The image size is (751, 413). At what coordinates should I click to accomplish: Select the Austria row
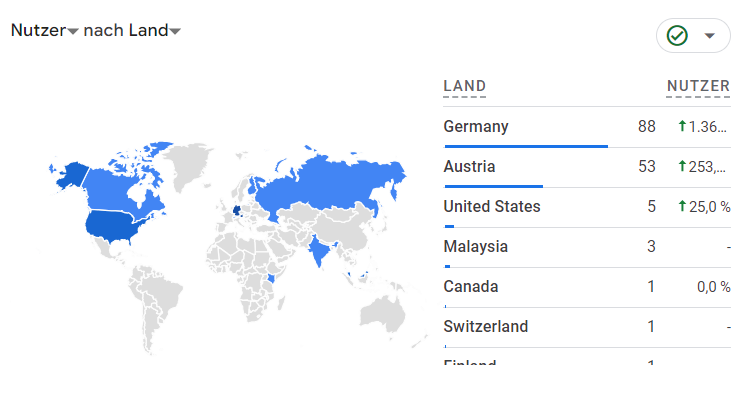coord(587,167)
